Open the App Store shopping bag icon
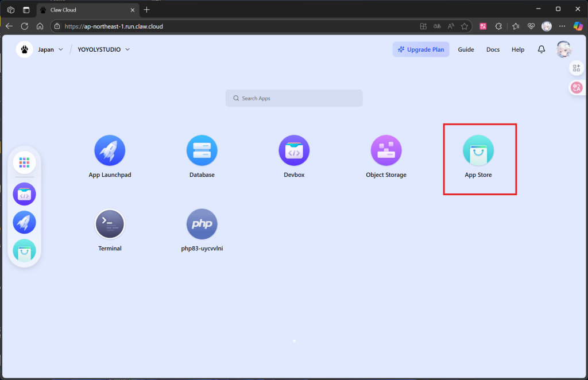The width and height of the screenshot is (588, 380). pyautogui.click(x=478, y=150)
